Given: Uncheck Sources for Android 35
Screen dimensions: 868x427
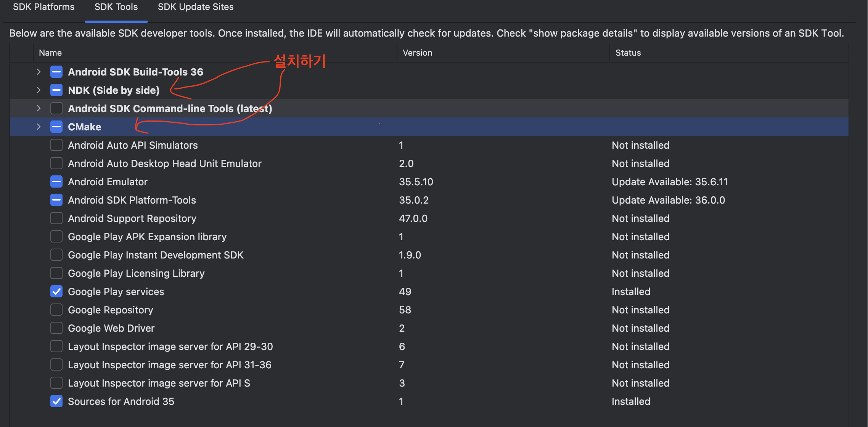Looking at the screenshot, I should 56,401.
